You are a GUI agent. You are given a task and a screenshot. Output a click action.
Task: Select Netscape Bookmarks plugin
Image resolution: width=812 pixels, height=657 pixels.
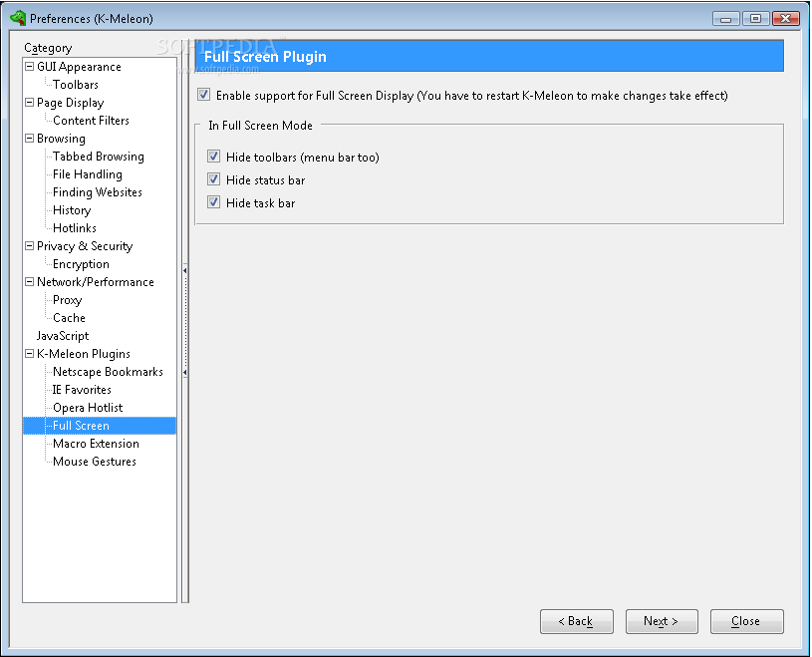click(108, 372)
